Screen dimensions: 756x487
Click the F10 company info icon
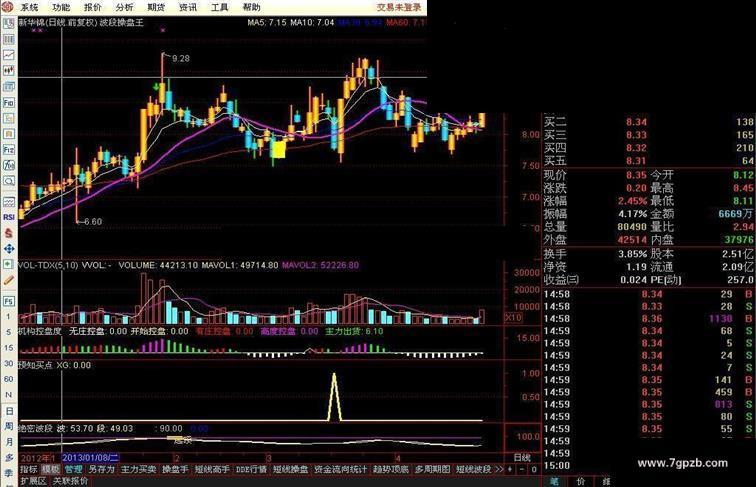tap(9, 102)
